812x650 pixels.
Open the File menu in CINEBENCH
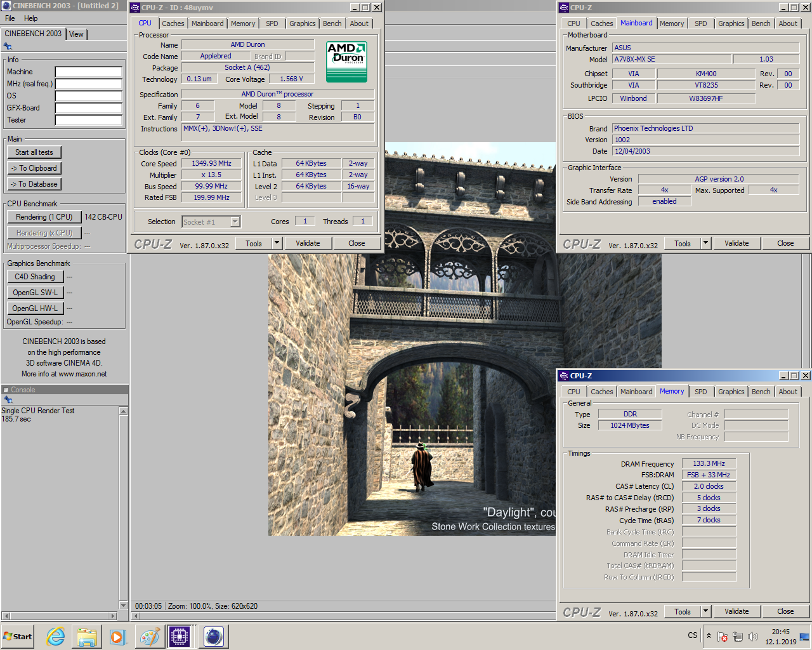point(10,18)
